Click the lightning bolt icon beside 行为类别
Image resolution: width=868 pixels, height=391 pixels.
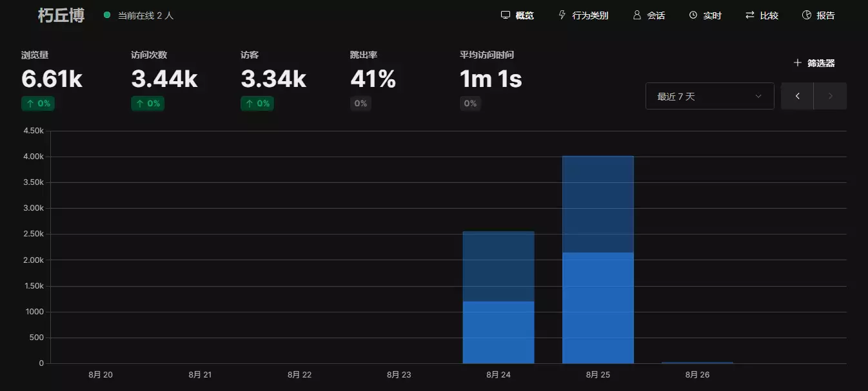(x=562, y=15)
